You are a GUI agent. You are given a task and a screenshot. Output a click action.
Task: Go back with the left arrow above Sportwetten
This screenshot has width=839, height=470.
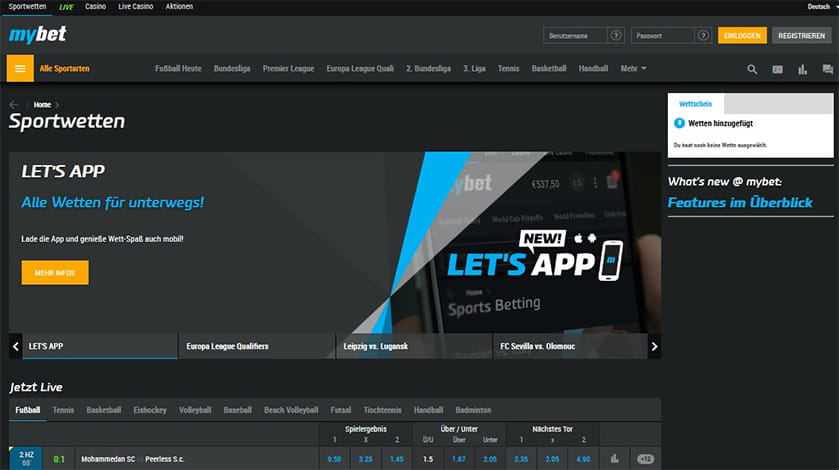(13, 104)
